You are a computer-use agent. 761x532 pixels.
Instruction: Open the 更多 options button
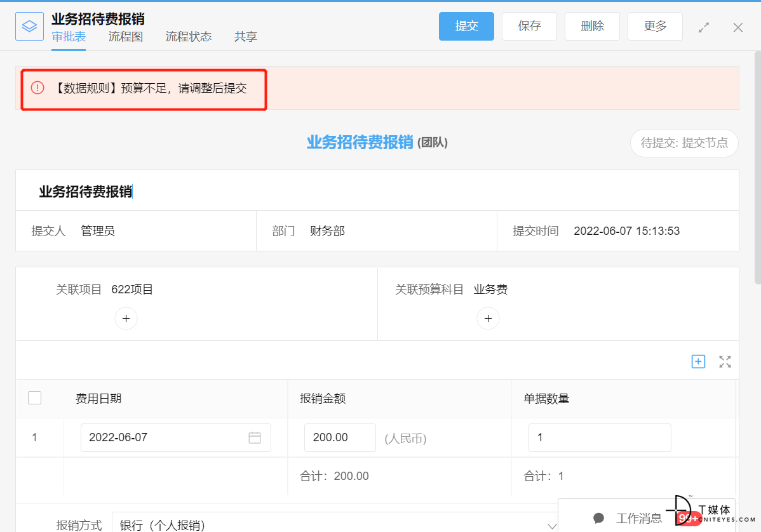point(655,26)
